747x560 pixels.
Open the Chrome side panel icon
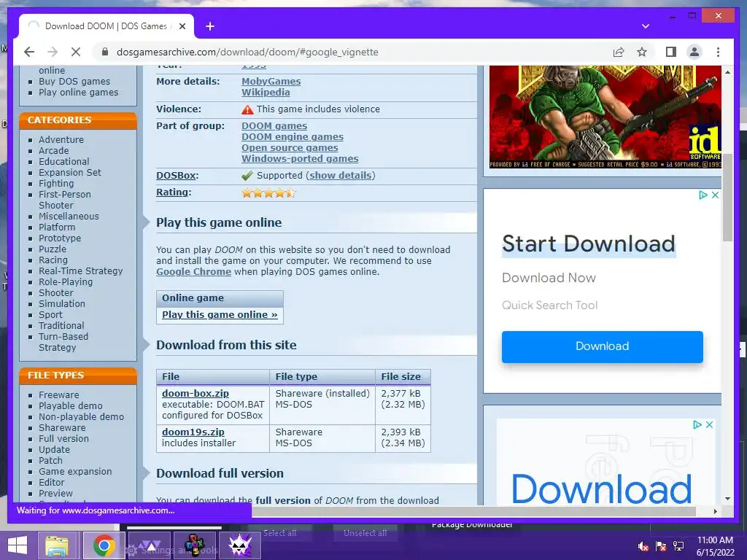[x=671, y=52]
